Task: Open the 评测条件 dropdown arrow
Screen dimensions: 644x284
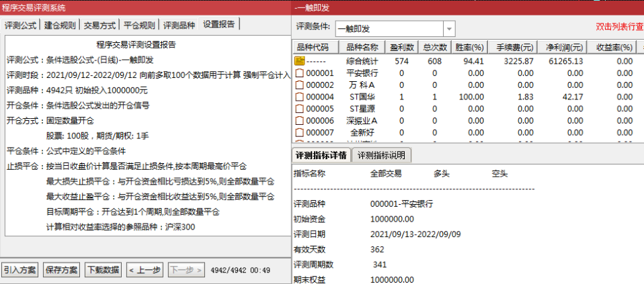Action: pos(449,29)
